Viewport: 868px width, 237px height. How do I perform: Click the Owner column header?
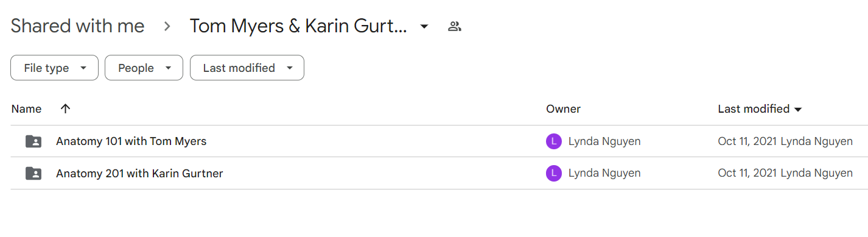(563, 109)
